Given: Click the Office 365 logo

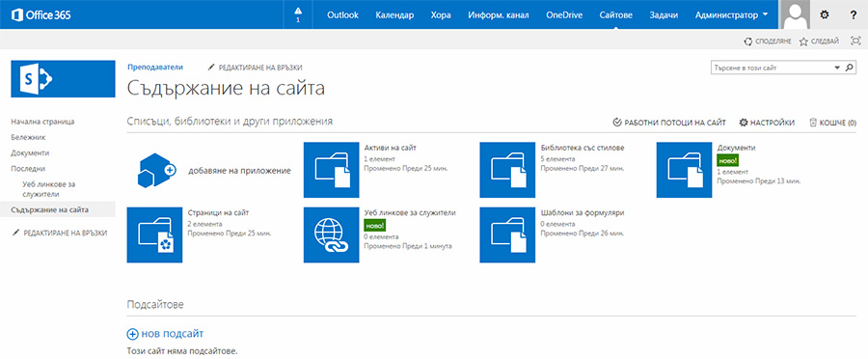Looking at the screenshot, I should click(41, 15).
